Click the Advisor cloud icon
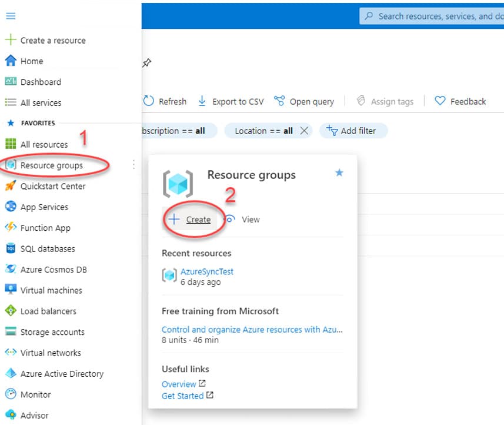The width and height of the screenshot is (504, 425). tap(11, 415)
